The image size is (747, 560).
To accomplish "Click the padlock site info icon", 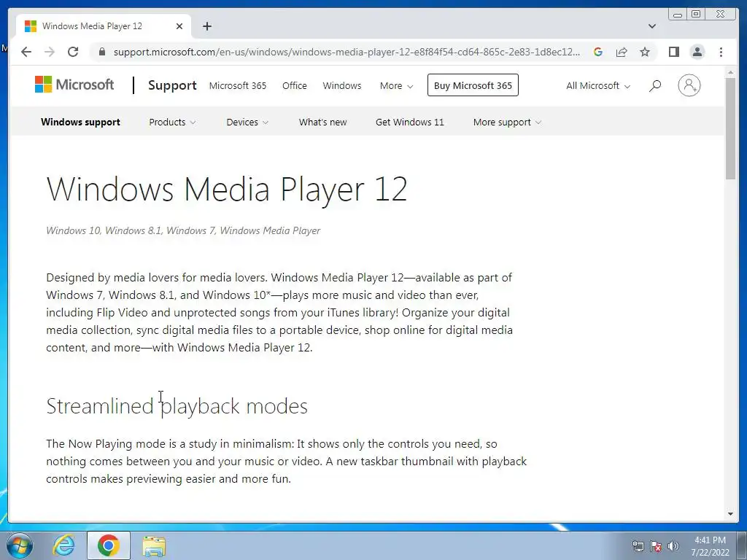I will (101, 52).
